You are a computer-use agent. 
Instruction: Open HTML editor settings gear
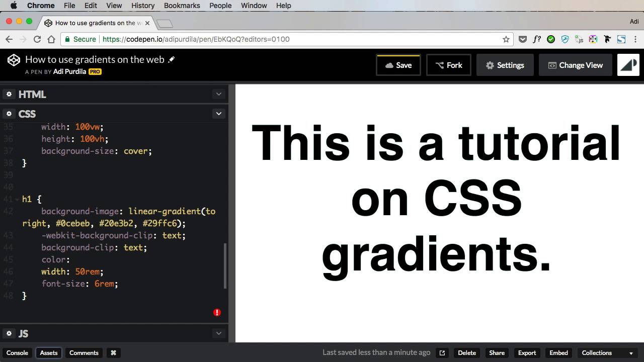[x=9, y=94]
